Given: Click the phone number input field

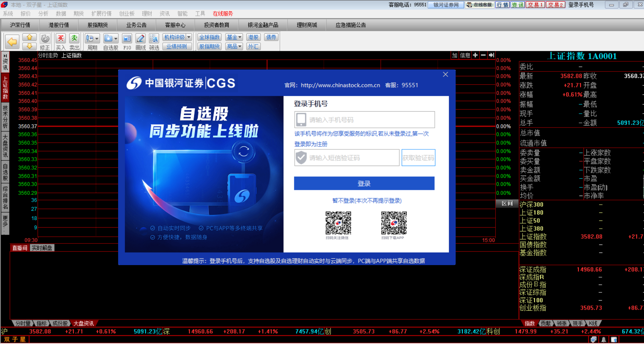Looking at the screenshot, I should pos(365,120).
